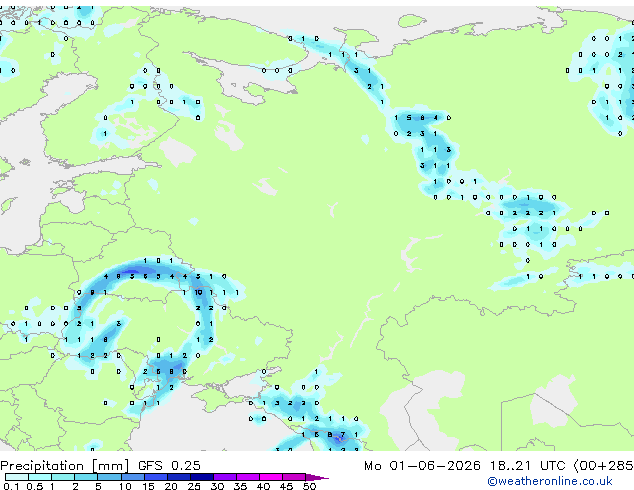Click the '50' legend scale label
This screenshot has width=634, height=490.
pyautogui.click(x=309, y=486)
